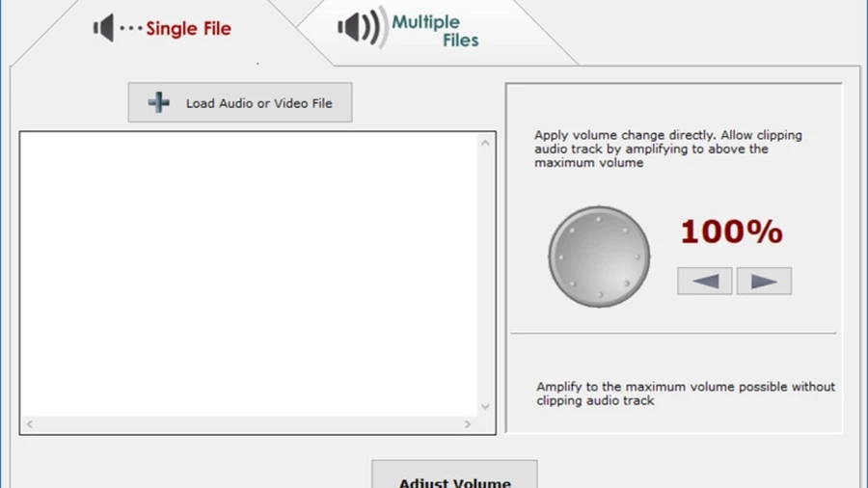Click the plus icon on the Load button
This screenshot has height=488, width=868.
click(x=159, y=102)
